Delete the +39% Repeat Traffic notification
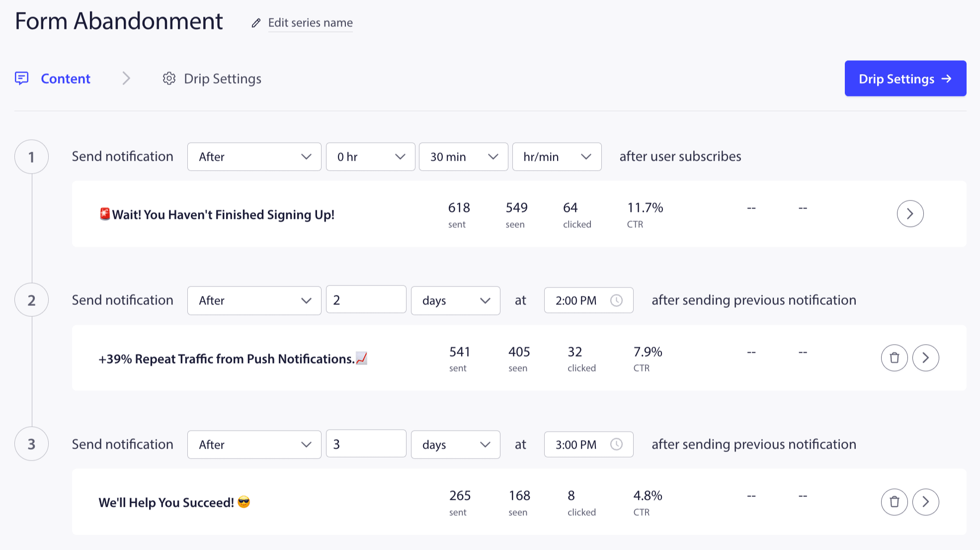The width and height of the screenshot is (980, 550). click(x=894, y=358)
